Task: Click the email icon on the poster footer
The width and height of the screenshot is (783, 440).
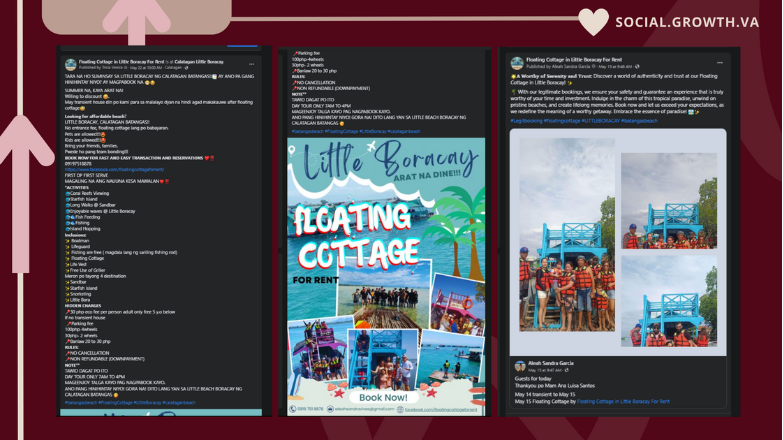Action: [330, 409]
